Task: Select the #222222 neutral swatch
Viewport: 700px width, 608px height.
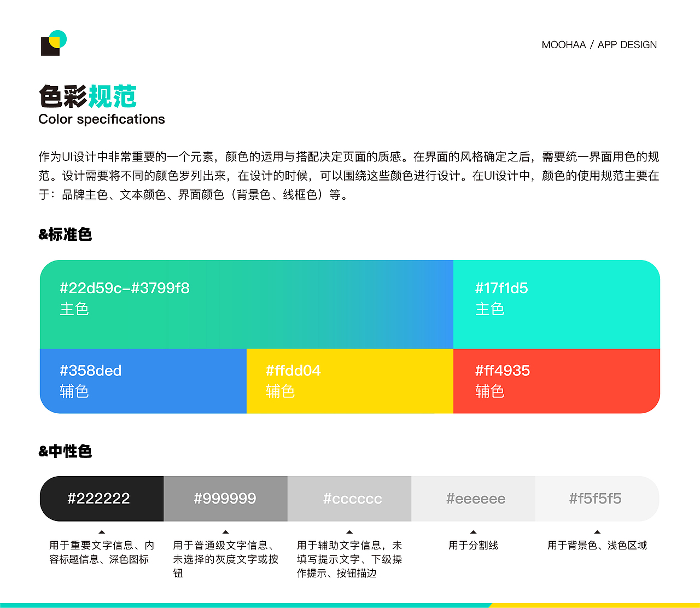Action: click(102, 499)
